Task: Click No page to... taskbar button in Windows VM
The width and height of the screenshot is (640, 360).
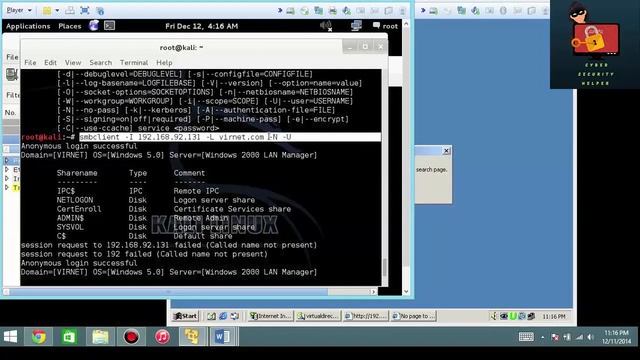Action: tap(413, 316)
